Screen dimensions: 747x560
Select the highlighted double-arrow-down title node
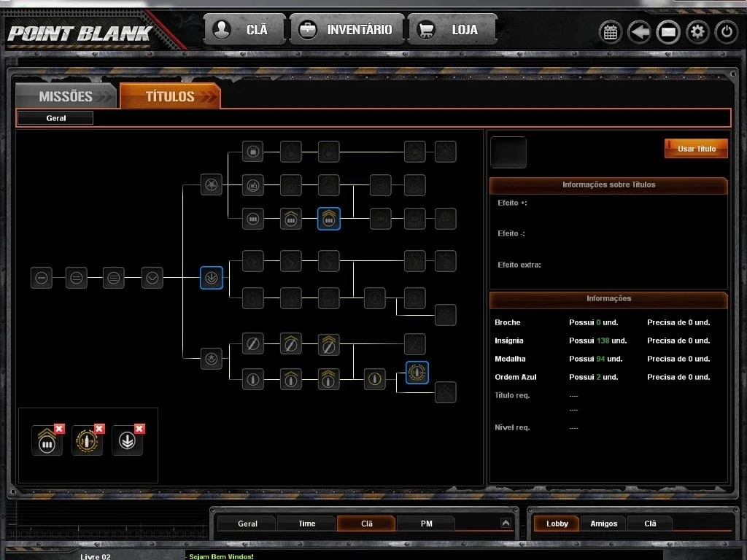click(x=211, y=278)
